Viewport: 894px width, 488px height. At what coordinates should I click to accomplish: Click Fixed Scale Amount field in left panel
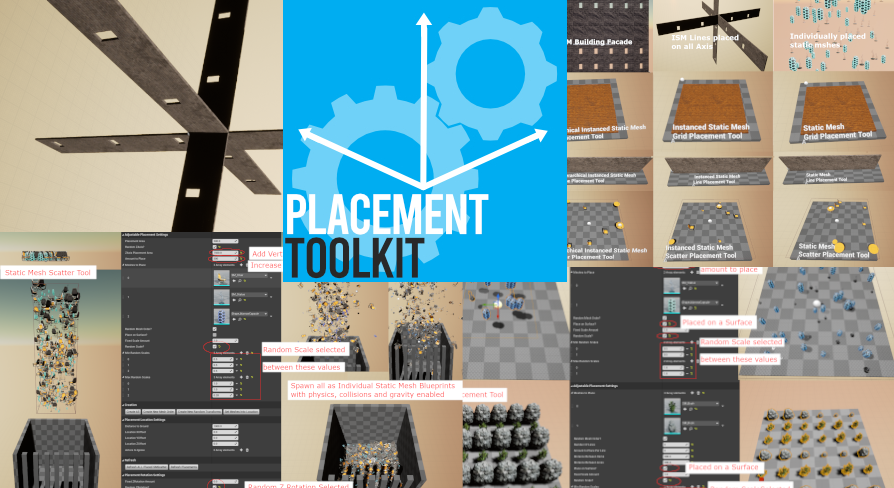click(x=225, y=341)
